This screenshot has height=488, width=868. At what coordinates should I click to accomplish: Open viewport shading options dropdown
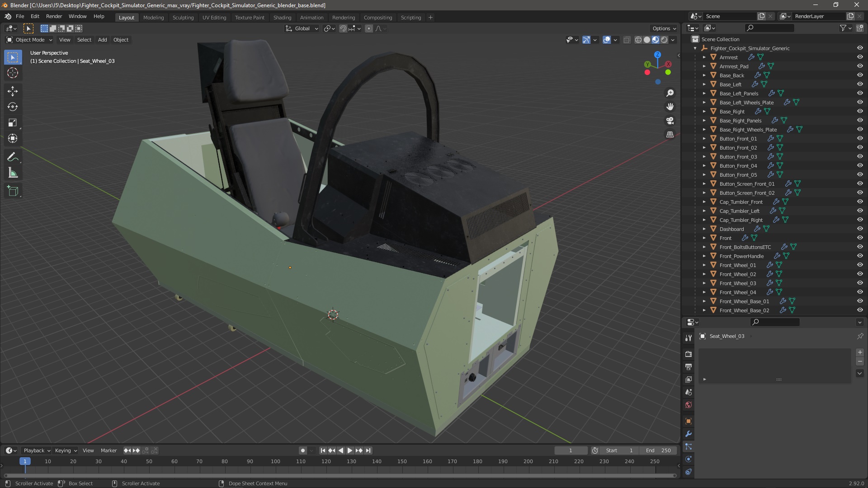click(x=673, y=40)
